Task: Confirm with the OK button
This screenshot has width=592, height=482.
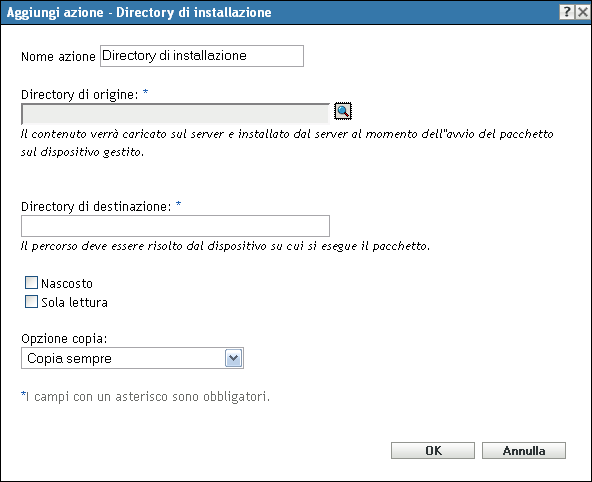Action: point(433,450)
